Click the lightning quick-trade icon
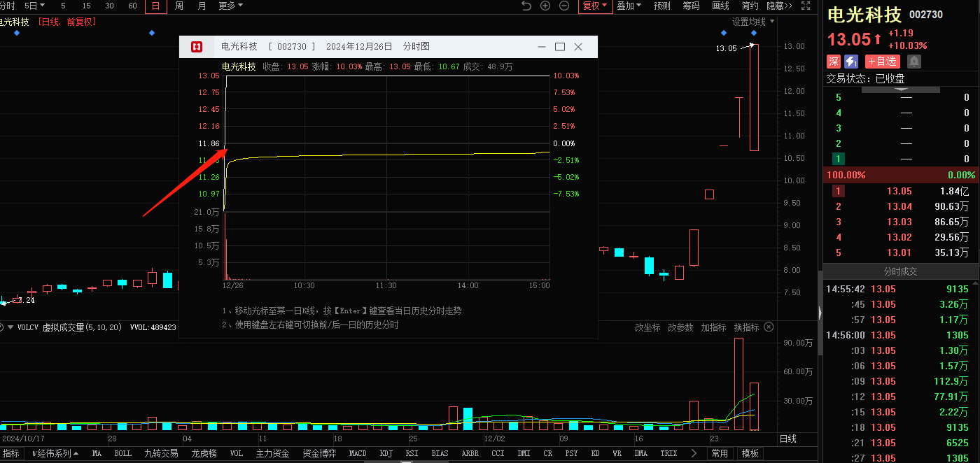980x463 pixels. pos(851,62)
